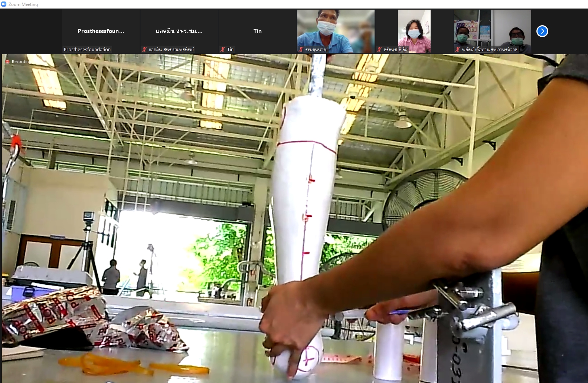
Task: Click the Tin name label under tile
Action: [230, 49]
